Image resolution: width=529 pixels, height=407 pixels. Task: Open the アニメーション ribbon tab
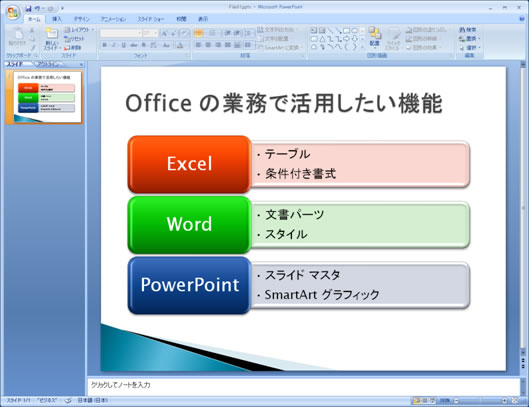(113, 19)
